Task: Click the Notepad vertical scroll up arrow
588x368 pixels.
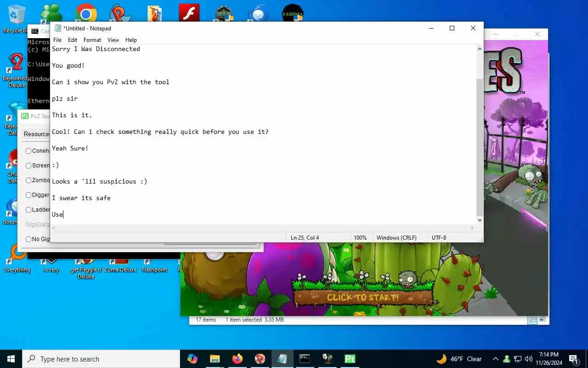Action: tap(480, 48)
